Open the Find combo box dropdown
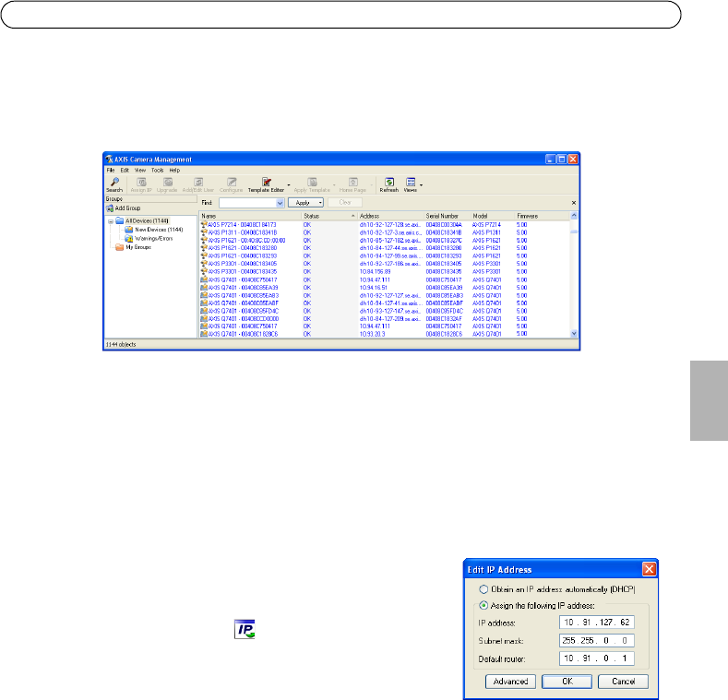The width and height of the screenshot is (728, 700). tap(280, 201)
